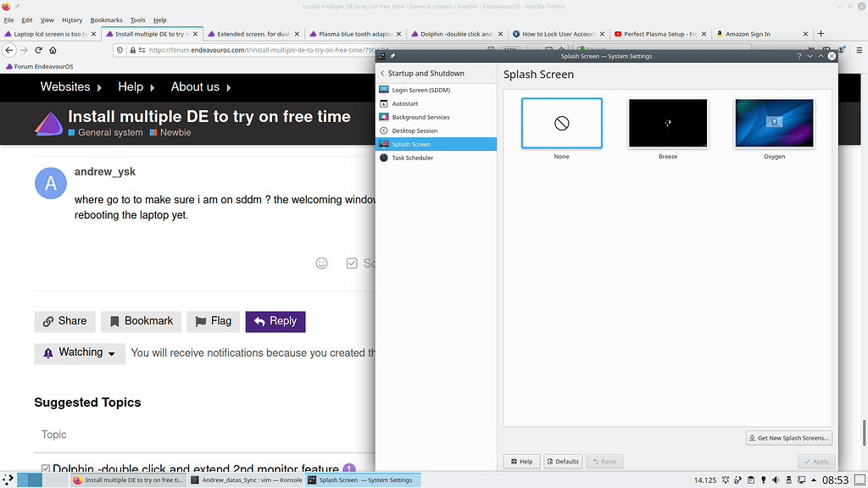Tick the checkbox next to the reply notice
Viewport: 868px width, 488px height.
[x=352, y=263]
